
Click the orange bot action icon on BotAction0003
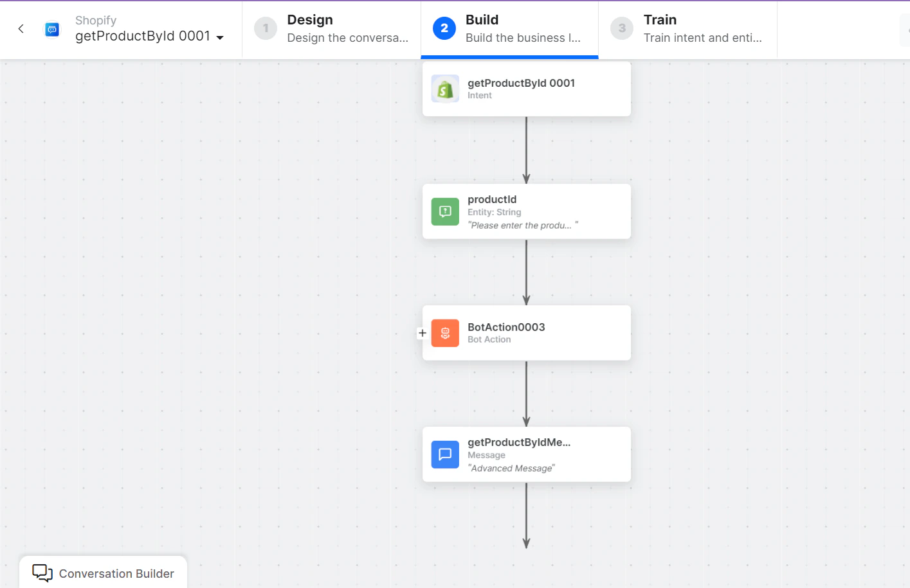pos(444,333)
